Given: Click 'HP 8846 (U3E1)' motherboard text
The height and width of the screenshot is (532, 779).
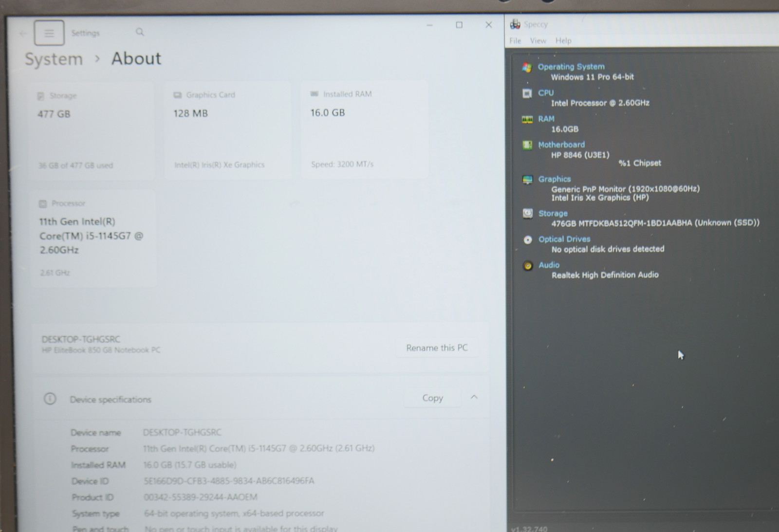Looking at the screenshot, I should [x=580, y=155].
